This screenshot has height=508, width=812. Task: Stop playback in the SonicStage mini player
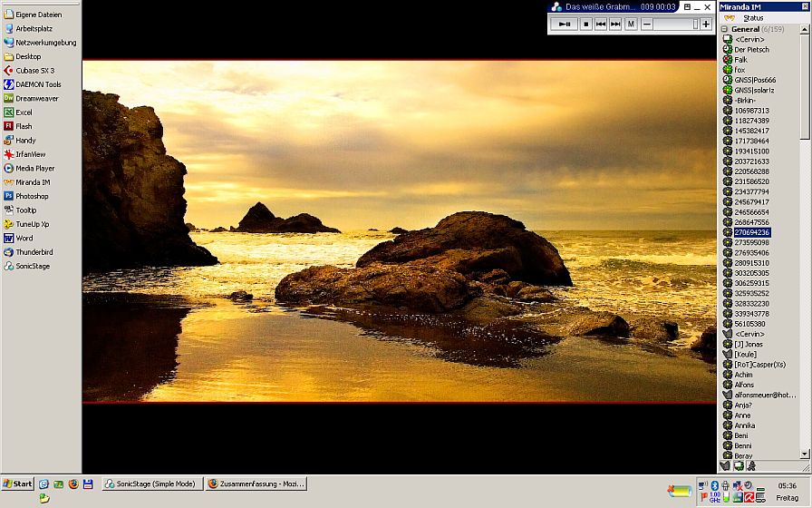pos(585,24)
